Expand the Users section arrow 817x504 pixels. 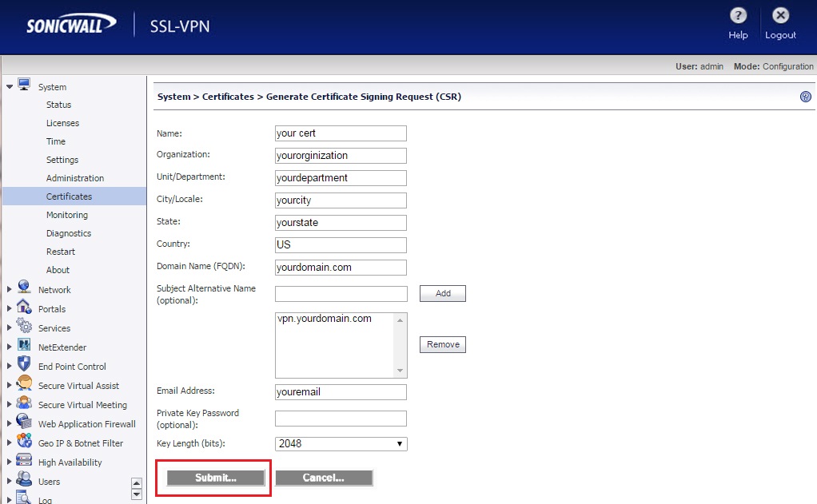point(10,482)
